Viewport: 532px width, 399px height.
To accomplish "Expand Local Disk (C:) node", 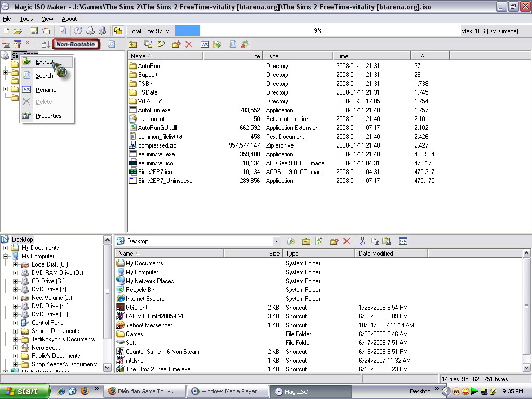I will click(x=15, y=264).
